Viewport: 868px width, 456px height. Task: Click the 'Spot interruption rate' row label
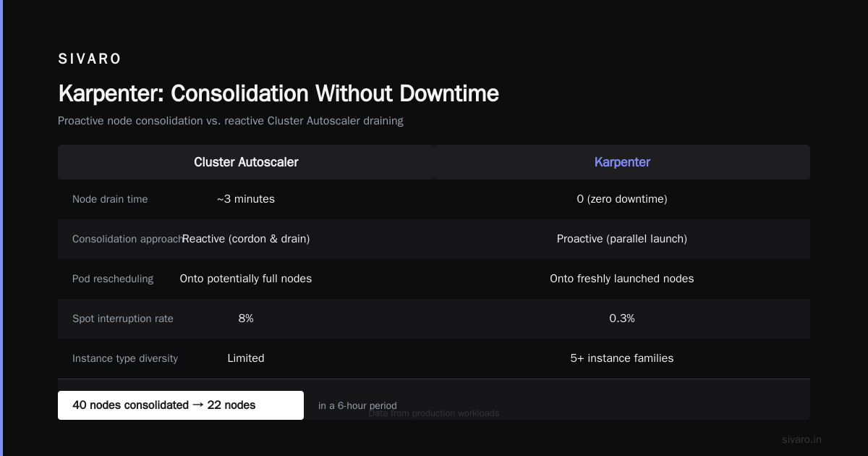[x=123, y=318]
